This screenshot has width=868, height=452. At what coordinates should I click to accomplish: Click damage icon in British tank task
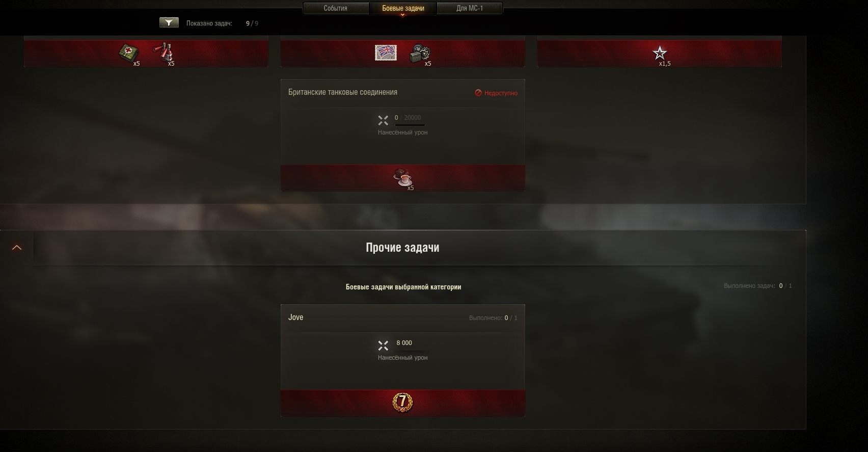pos(383,120)
